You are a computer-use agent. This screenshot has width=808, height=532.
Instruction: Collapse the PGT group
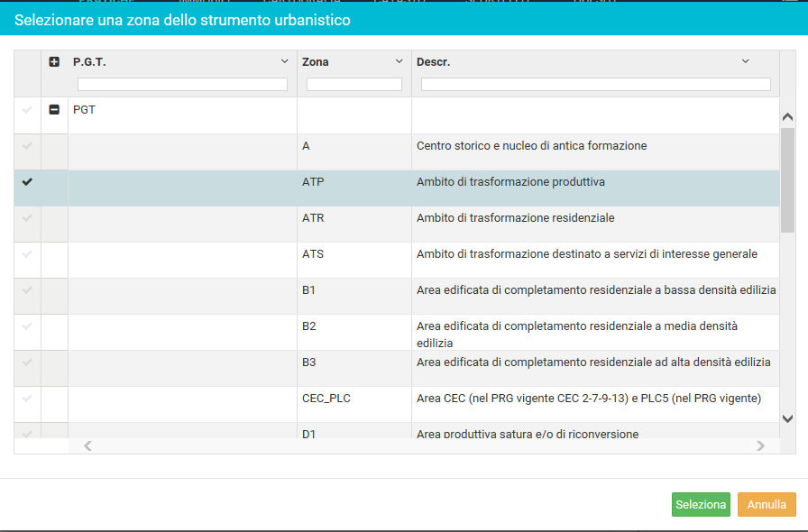tap(54, 109)
